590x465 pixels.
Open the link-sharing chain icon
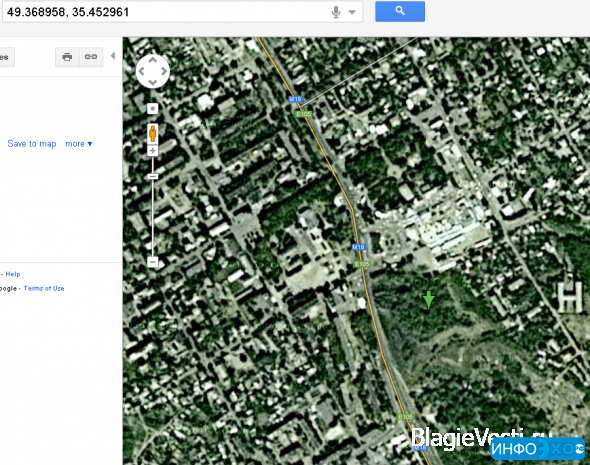pyautogui.click(x=91, y=57)
